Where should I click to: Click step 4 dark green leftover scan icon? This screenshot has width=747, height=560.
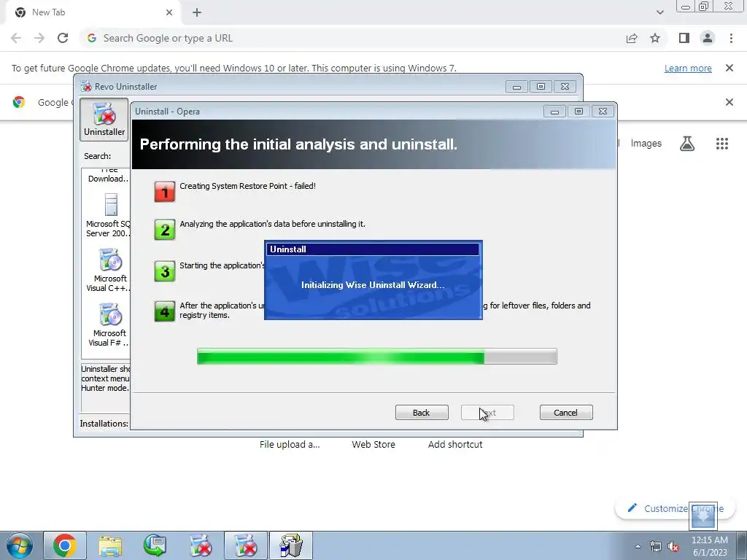point(165,311)
